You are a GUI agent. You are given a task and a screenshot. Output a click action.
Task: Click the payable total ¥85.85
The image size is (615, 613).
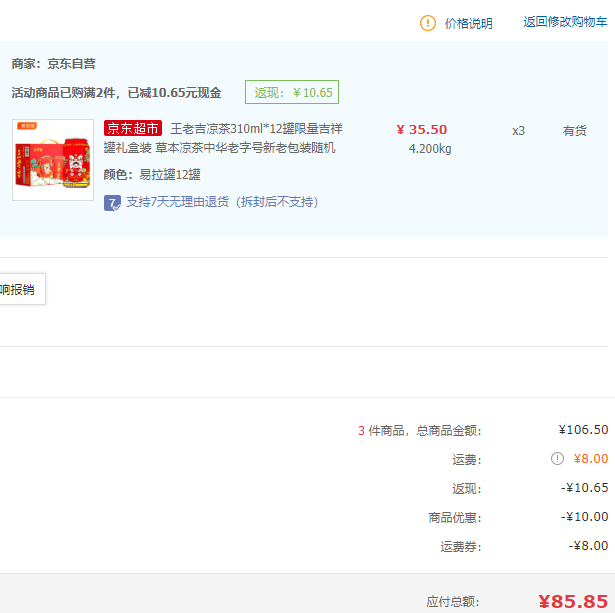[573, 601]
